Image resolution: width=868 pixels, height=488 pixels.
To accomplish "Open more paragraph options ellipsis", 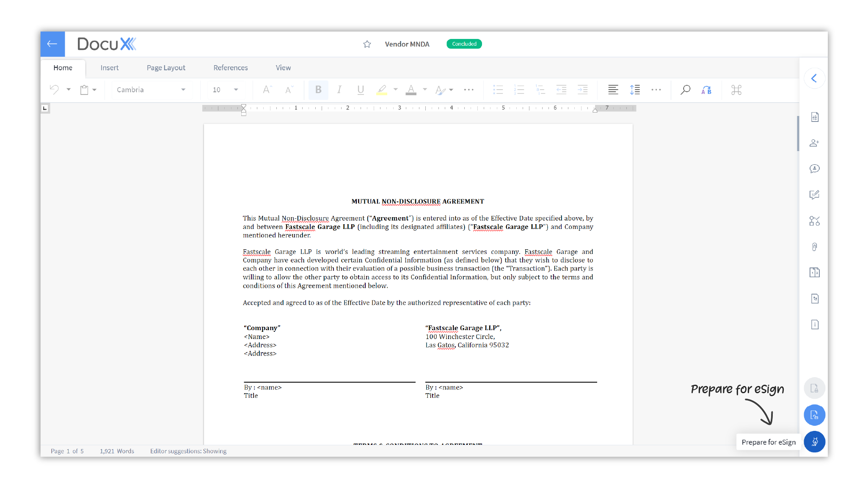I will click(x=656, y=90).
